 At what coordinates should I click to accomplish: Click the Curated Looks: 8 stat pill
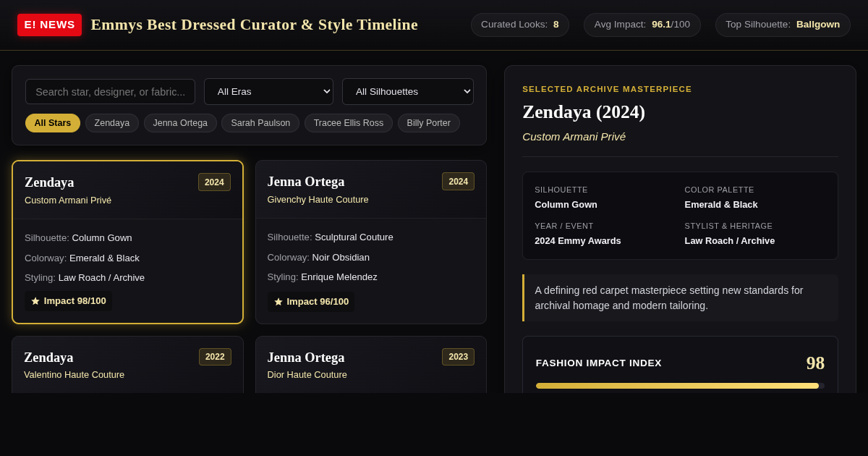pos(520,25)
